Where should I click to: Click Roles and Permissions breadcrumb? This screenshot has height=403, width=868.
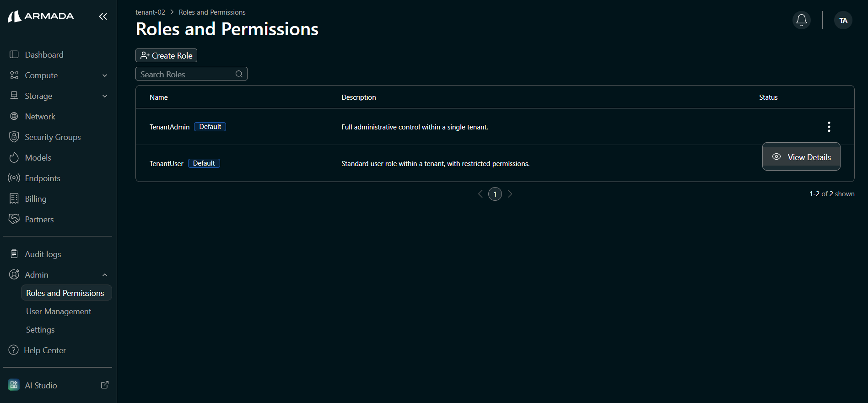[212, 12]
